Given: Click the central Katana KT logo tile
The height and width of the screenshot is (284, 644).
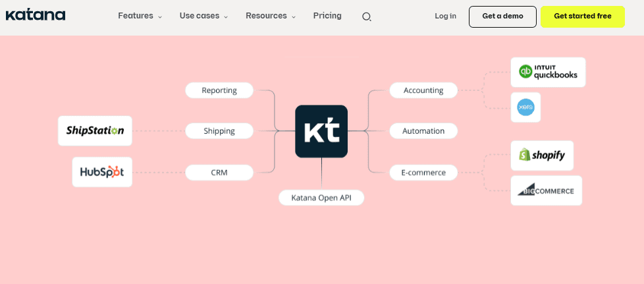Looking at the screenshot, I should 321,132.
